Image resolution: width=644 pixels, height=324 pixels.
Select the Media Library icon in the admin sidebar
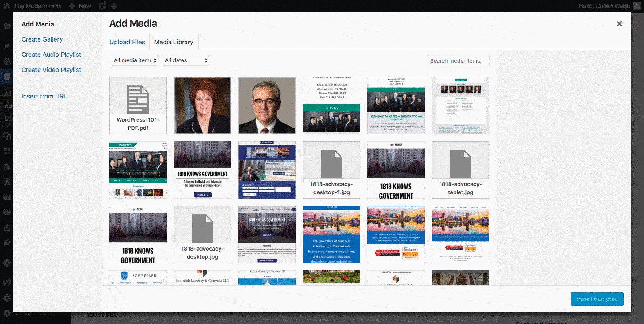pos(6,76)
